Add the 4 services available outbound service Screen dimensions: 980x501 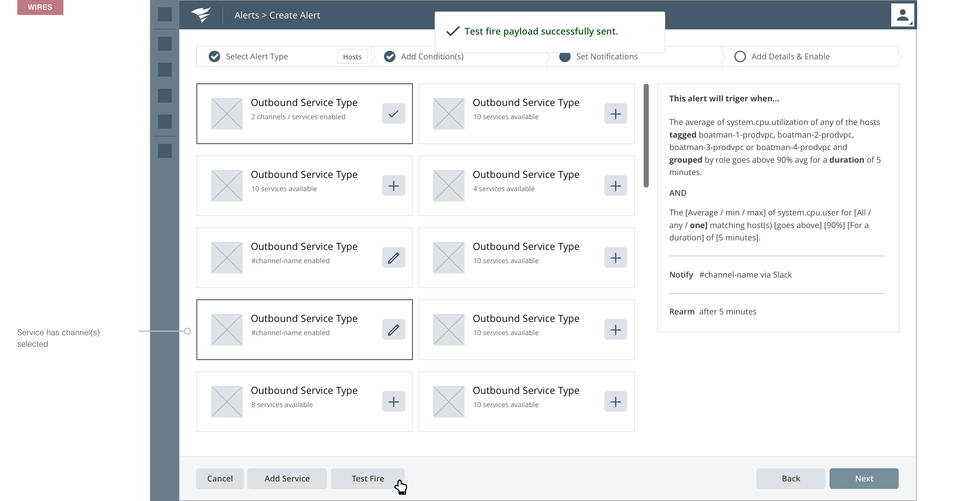click(615, 186)
